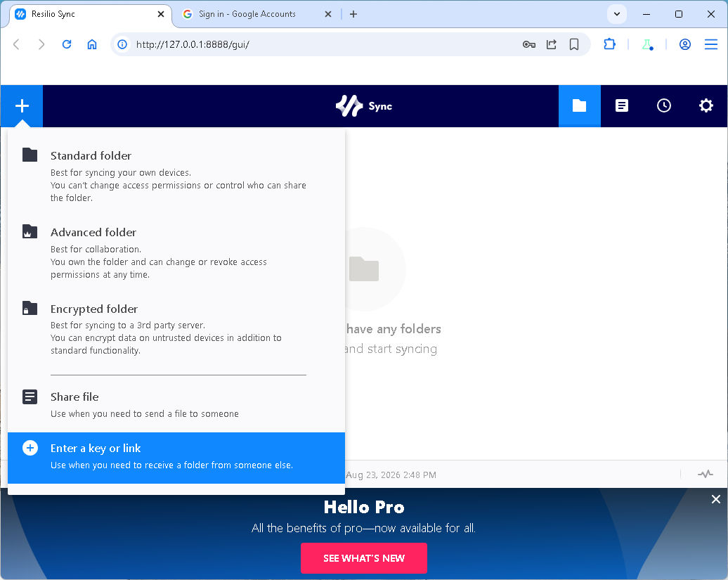Click the See What's New button

(x=364, y=558)
